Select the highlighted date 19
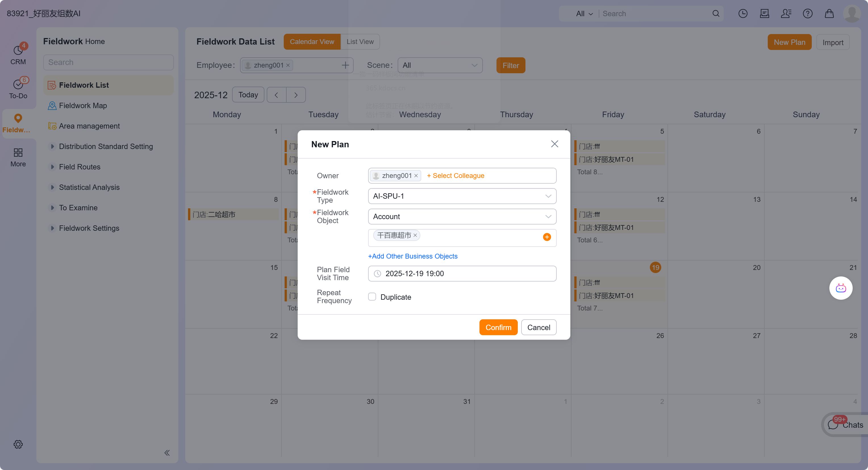 pos(655,268)
